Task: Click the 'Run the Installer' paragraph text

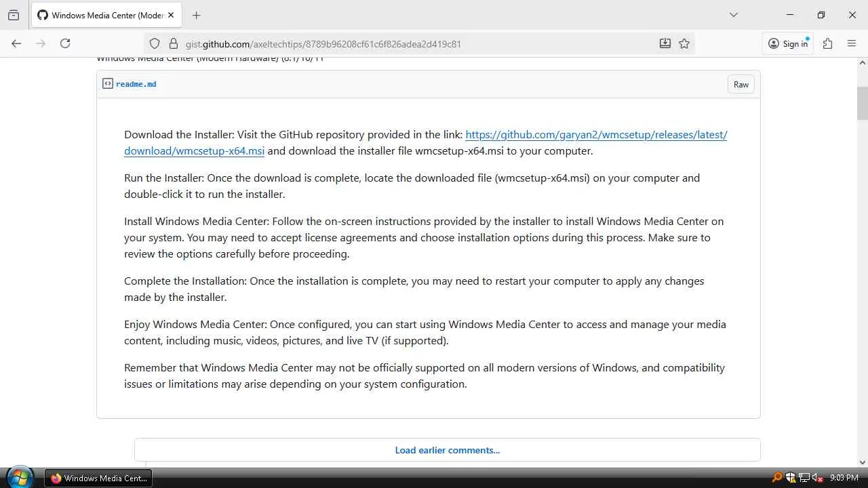Action: (412, 186)
